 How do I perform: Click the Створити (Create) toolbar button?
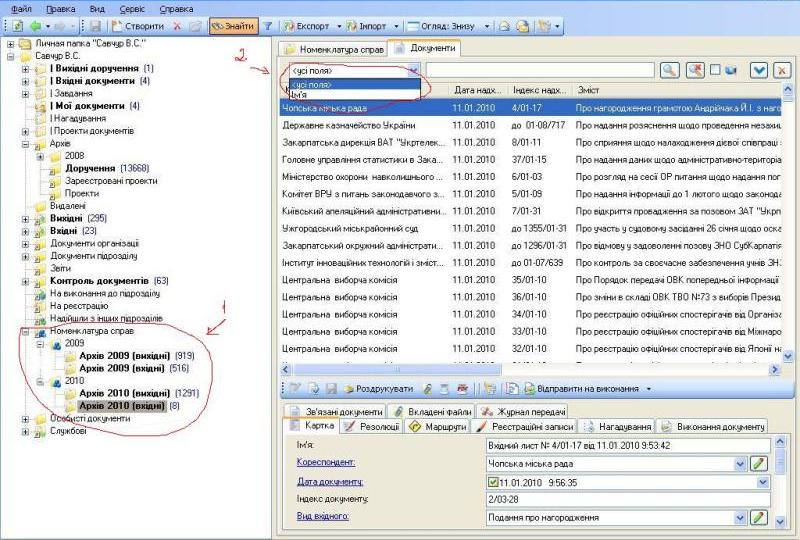point(138,26)
